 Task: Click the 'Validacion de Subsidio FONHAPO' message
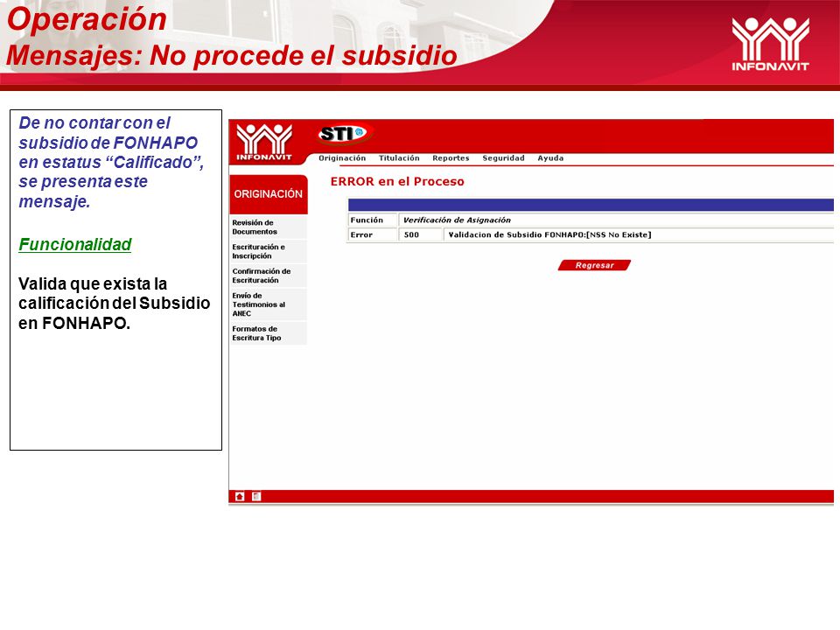point(549,234)
